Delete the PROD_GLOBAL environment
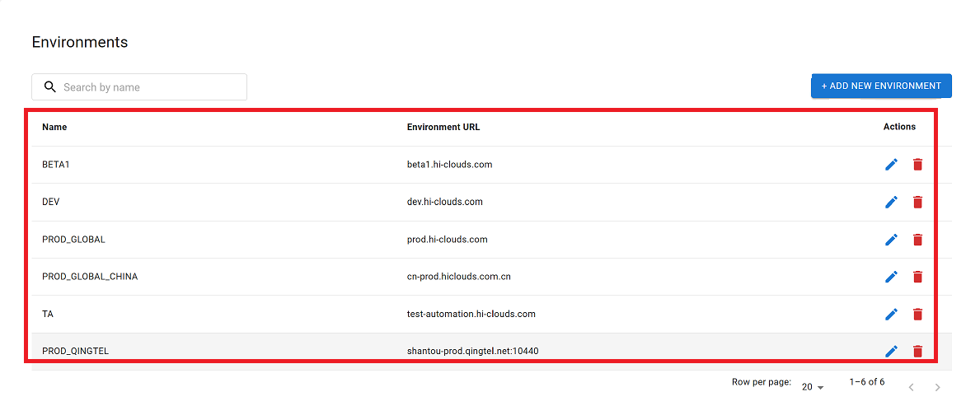Viewport: 980px width, 406px height. tap(917, 240)
